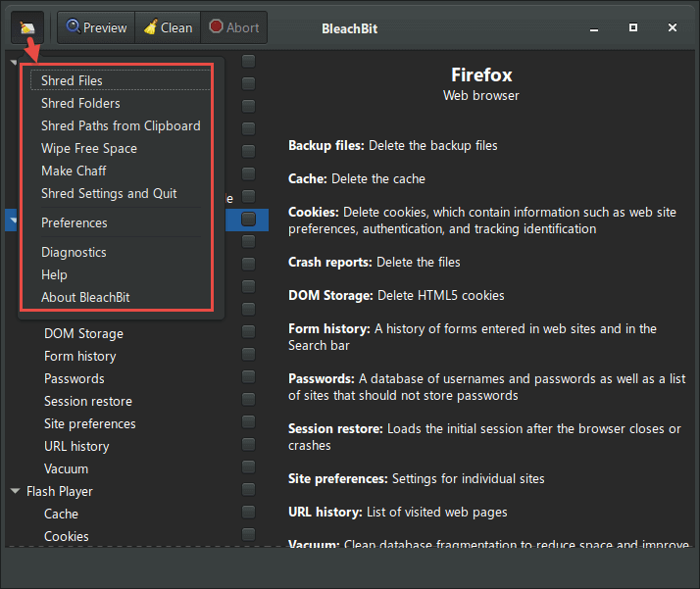This screenshot has width=700, height=589.
Task: Toggle the Flash Player Cache checkbox
Action: click(x=249, y=512)
